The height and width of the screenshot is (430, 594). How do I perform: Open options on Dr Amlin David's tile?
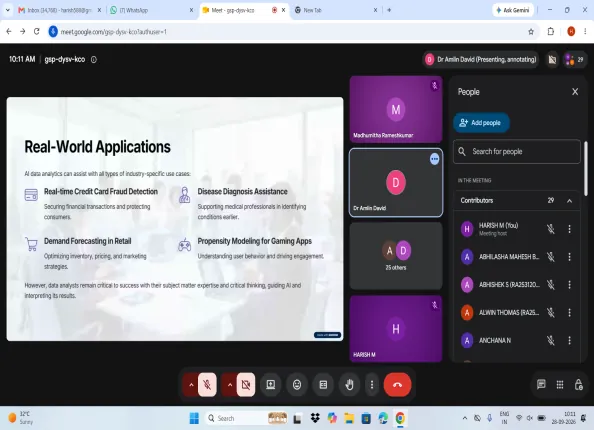435,159
